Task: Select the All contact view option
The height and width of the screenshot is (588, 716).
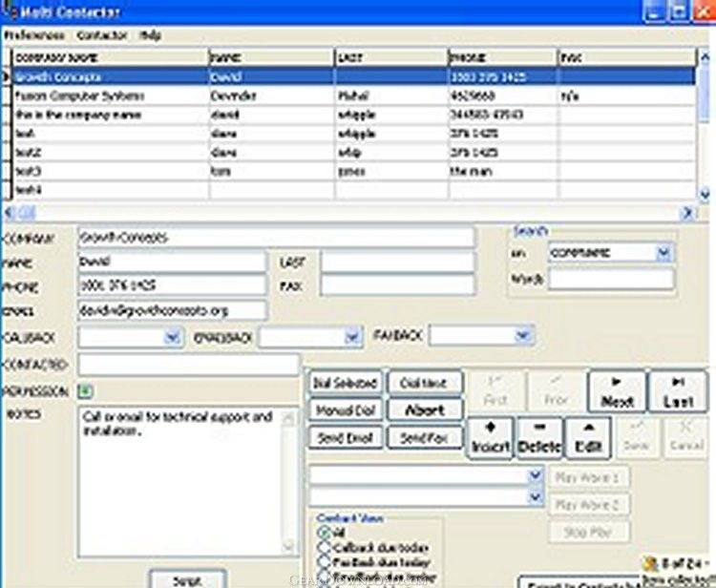Action: pos(323,532)
